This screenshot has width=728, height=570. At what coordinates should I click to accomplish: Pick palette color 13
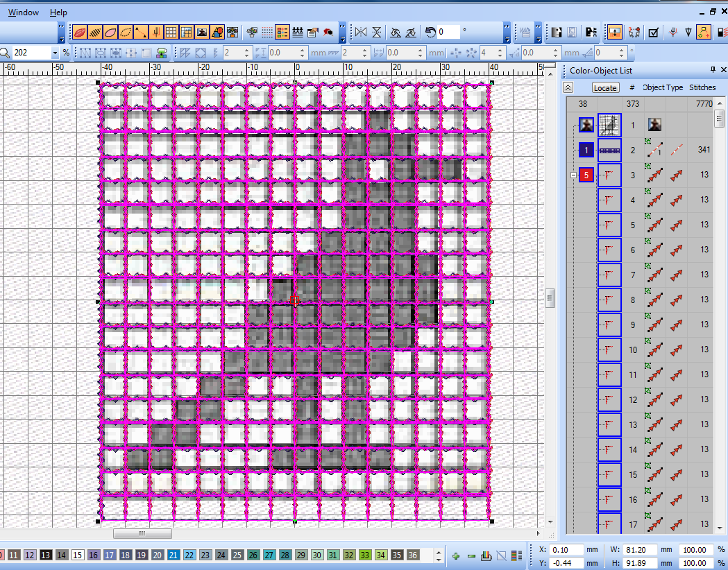pyautogui.click(x=46, y=555)
